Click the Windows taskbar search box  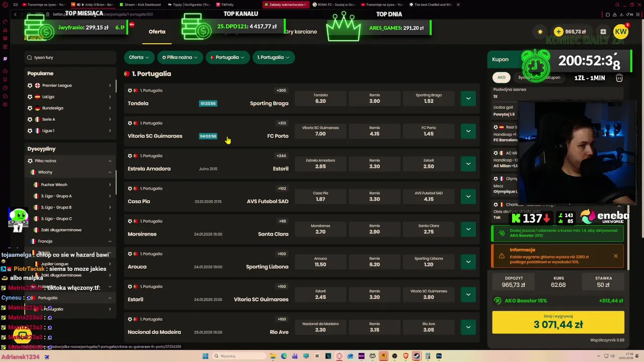238,356
